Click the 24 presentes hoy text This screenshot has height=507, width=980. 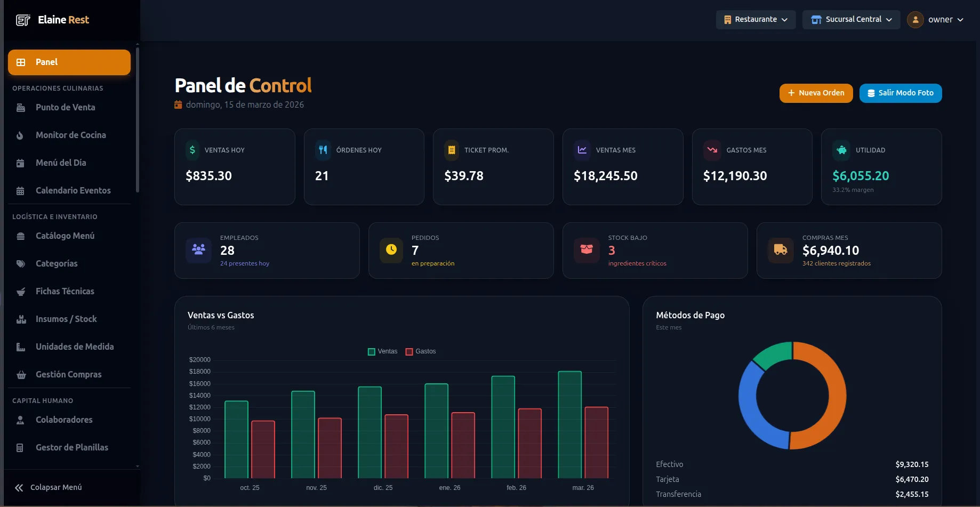[245, 263]
